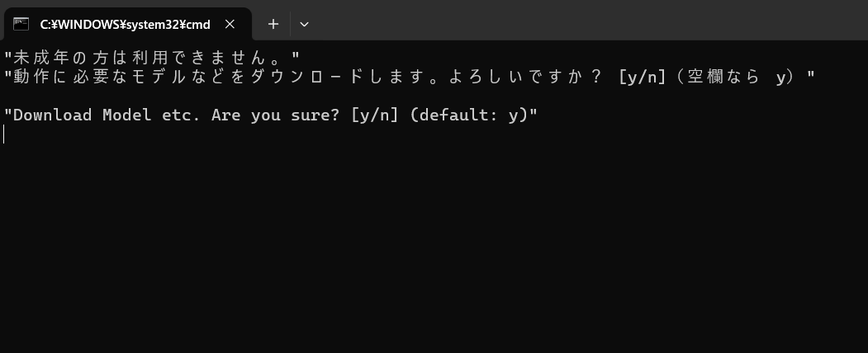Viewport: 868px width, 353px height.
Task: Close the cmd tab with its X
Action: 230,24
